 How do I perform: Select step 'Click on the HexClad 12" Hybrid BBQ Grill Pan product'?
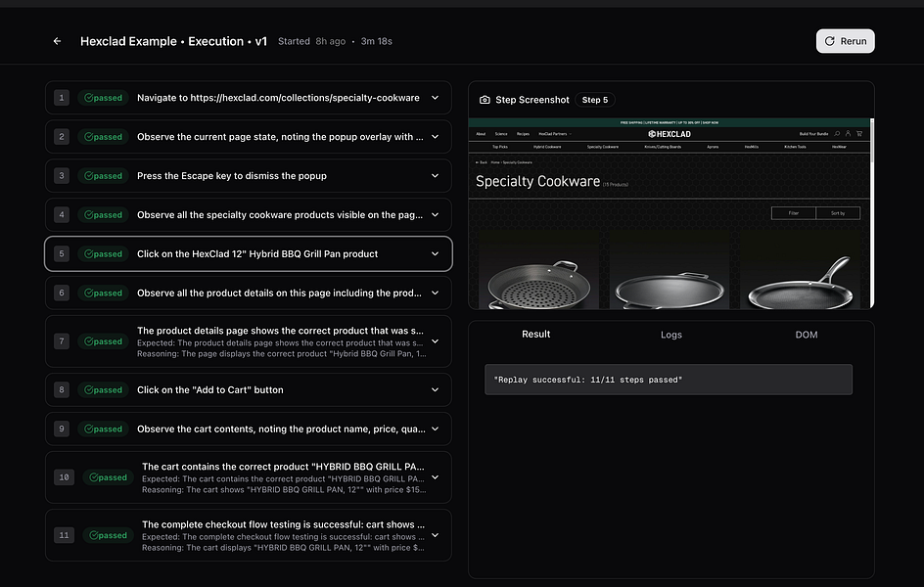click(257, 253)
